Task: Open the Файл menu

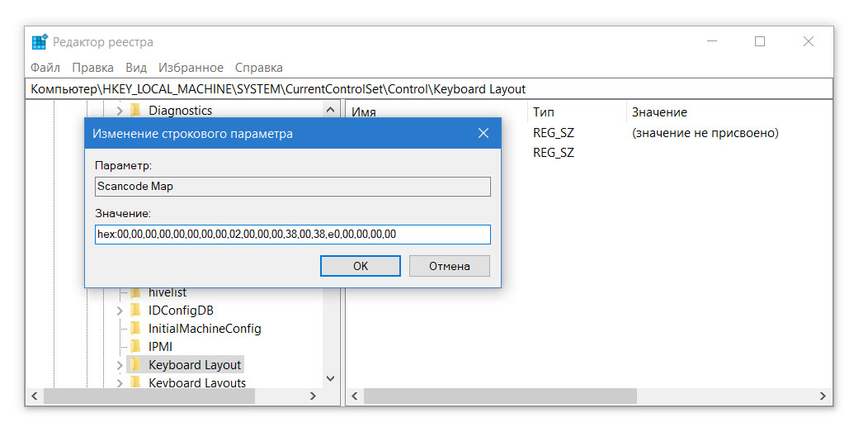Action: (45, 68)
